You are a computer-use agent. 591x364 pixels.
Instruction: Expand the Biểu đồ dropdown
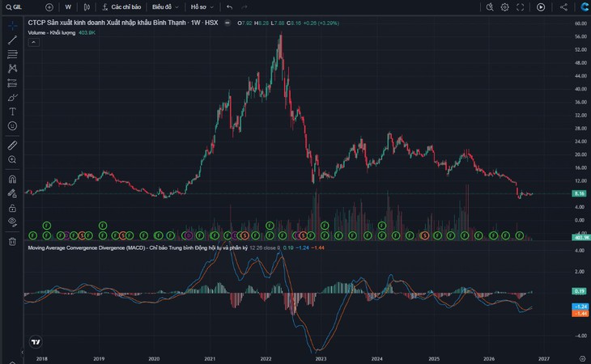pyautogui.click(x=165, y=7)
